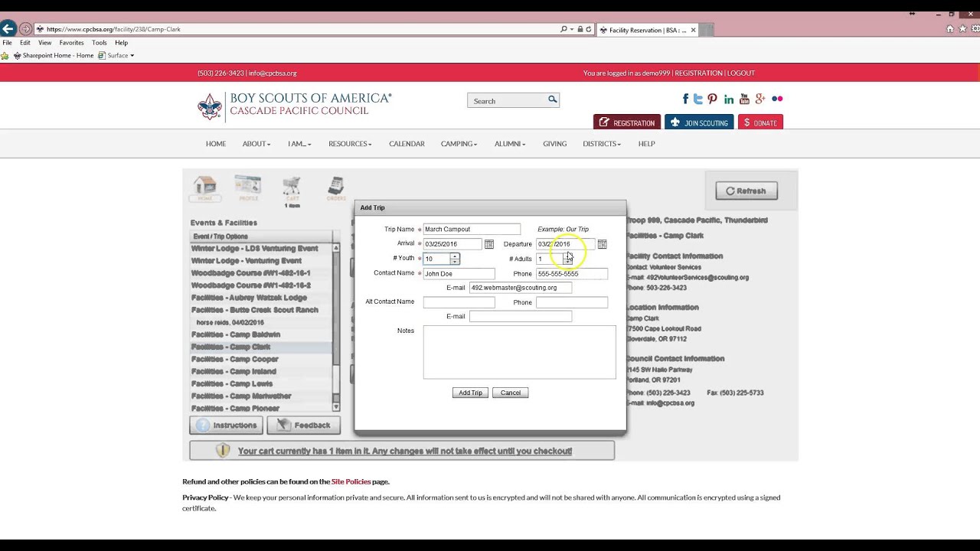Click the DONATE button
Viewport: 980px width, 551px height.
click(760, 122)
